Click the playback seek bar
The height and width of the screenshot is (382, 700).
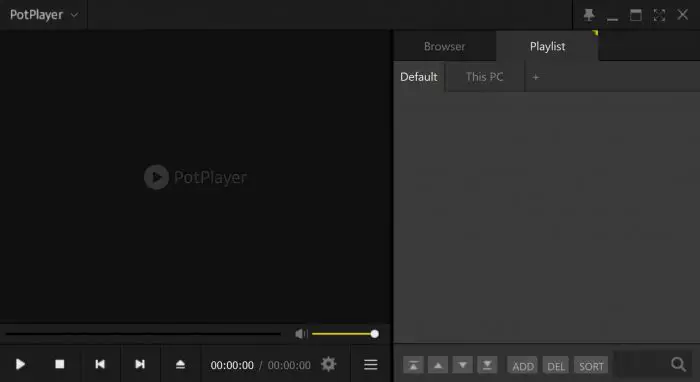tap(143, 333)
